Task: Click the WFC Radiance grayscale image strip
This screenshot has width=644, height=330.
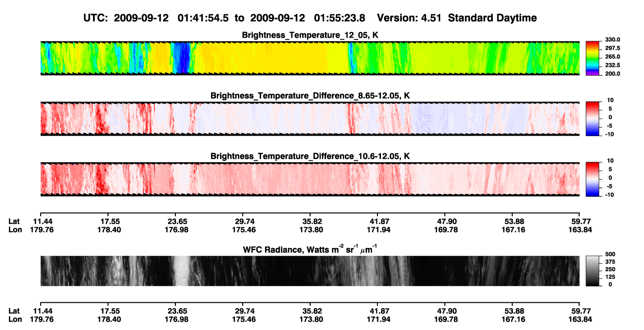Action: 310,271
